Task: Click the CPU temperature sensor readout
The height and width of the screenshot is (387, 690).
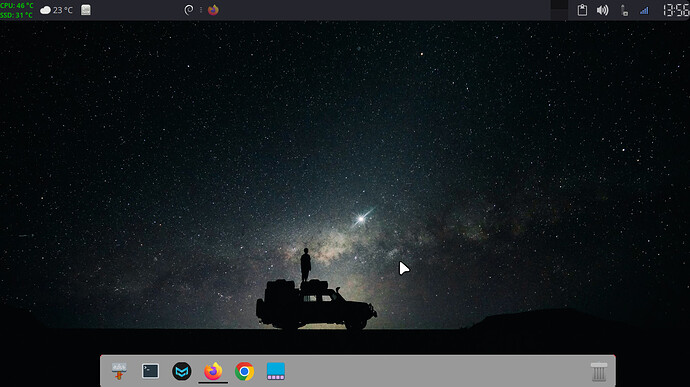Action: click(x=17, y=5)
